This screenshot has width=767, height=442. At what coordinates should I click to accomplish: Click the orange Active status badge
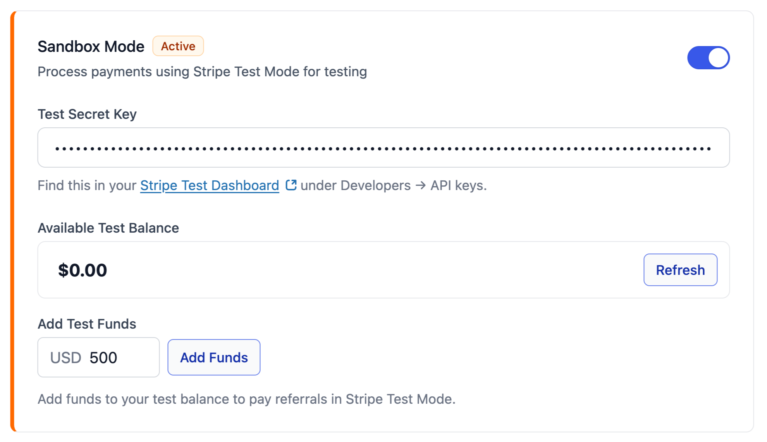[x=178, y=46]
